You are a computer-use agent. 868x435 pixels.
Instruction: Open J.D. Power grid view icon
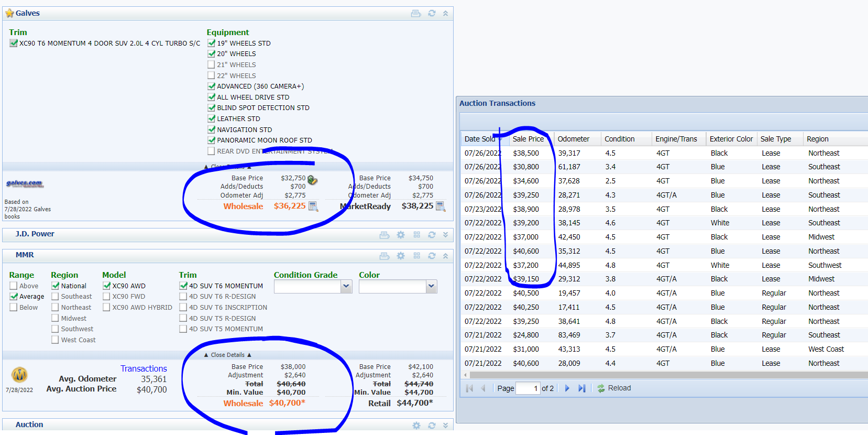pos(417,235)
